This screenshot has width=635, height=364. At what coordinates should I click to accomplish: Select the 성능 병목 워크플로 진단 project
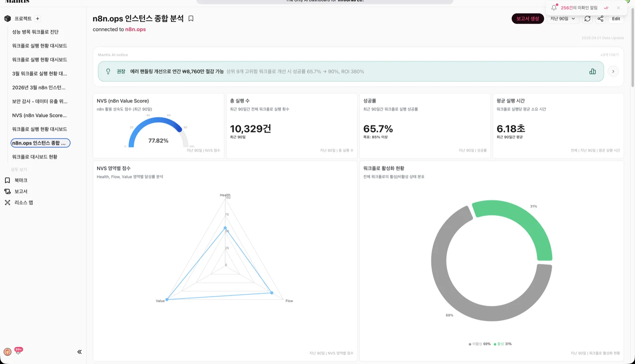(35, 32)
